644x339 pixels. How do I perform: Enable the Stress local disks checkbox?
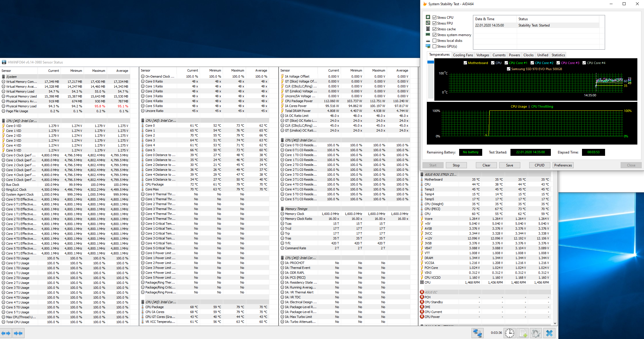click(434, 41)
